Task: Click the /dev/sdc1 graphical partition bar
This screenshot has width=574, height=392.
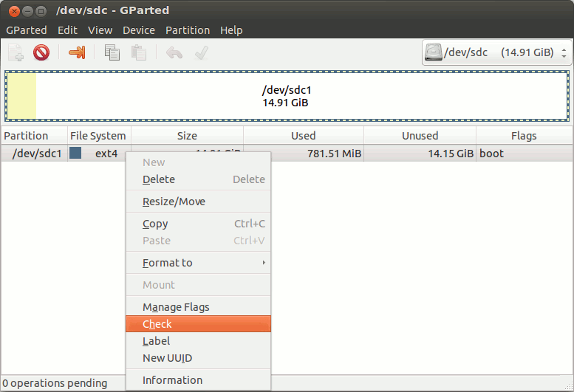Action: tap(287, 96)
